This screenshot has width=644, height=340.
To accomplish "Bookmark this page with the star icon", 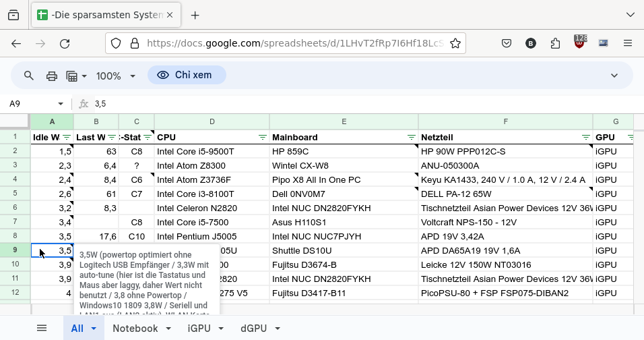I will 455,44.
